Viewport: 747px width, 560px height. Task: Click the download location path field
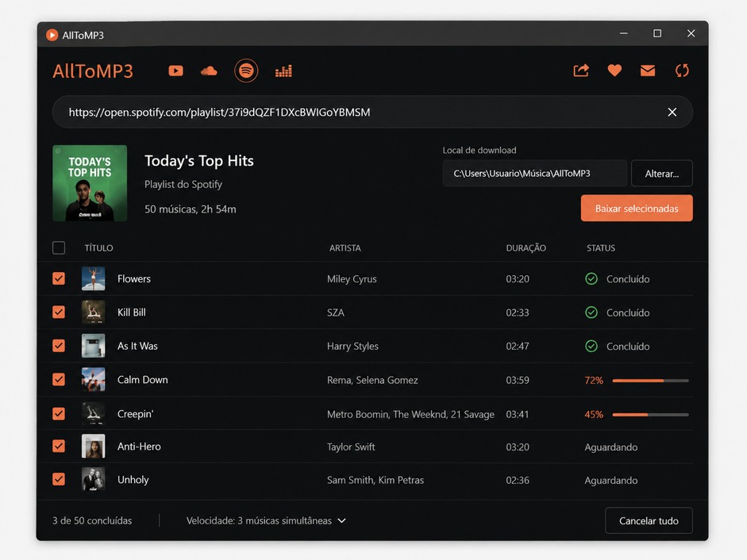coord(534,174)
